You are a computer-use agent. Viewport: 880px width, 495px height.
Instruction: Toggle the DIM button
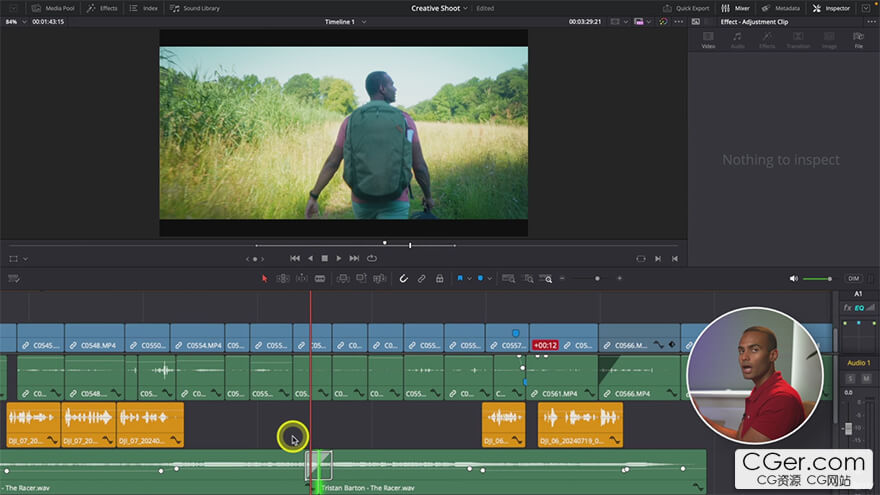click(x=854, y=278)
